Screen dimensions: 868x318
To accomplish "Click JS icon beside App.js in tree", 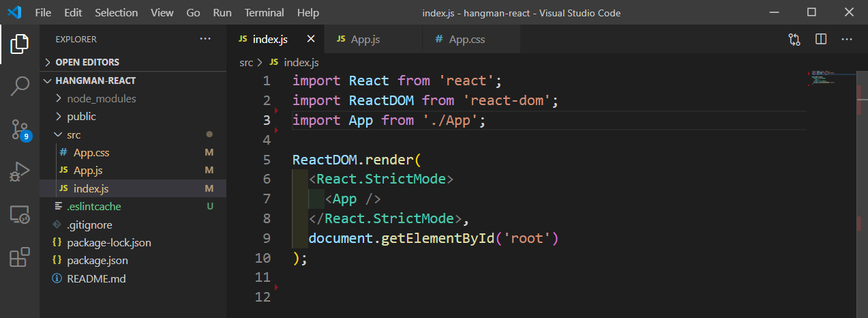I will [63, 170].
